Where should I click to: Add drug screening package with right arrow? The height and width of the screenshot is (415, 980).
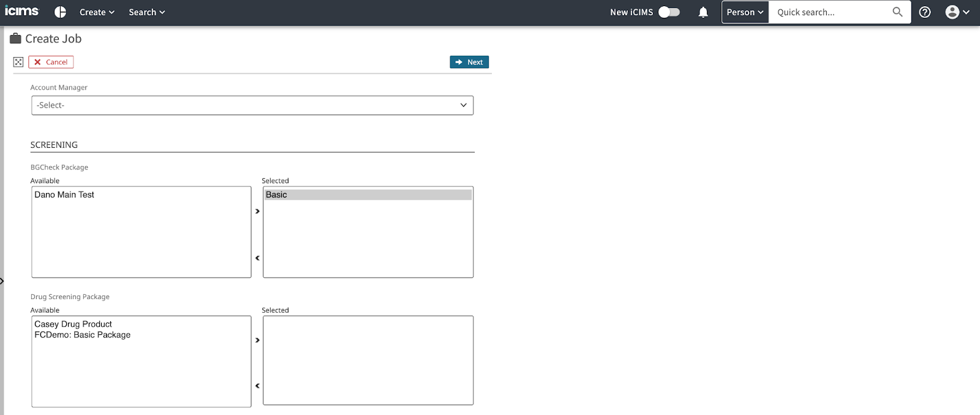point(257,340)
